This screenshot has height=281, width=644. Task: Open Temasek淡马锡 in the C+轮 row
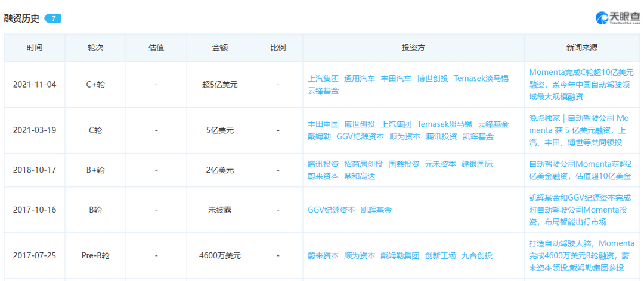[481, 78]
